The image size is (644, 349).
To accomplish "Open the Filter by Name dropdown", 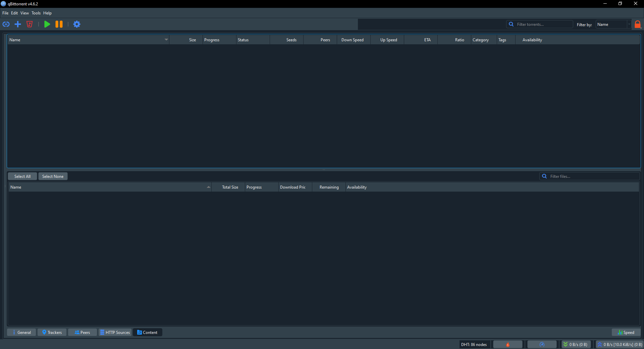I will [x=613, y=24].
